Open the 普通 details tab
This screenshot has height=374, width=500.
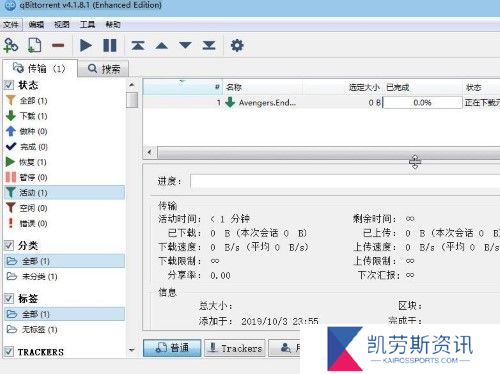172,348
